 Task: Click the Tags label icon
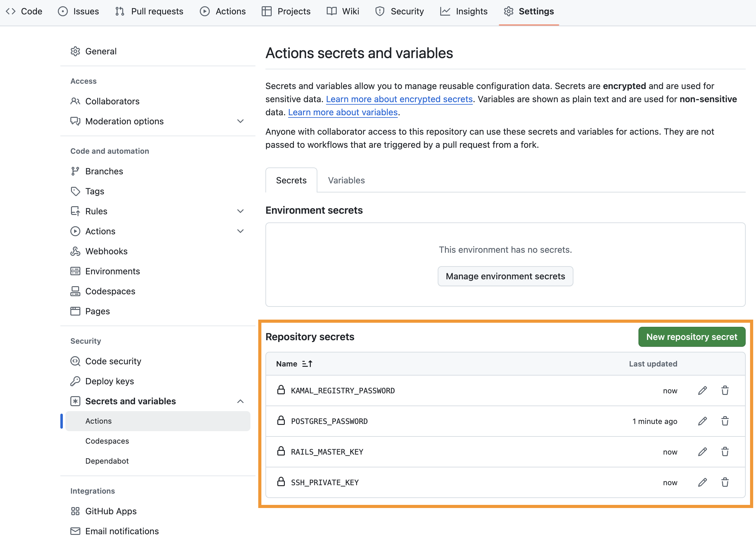pos(75,191)
